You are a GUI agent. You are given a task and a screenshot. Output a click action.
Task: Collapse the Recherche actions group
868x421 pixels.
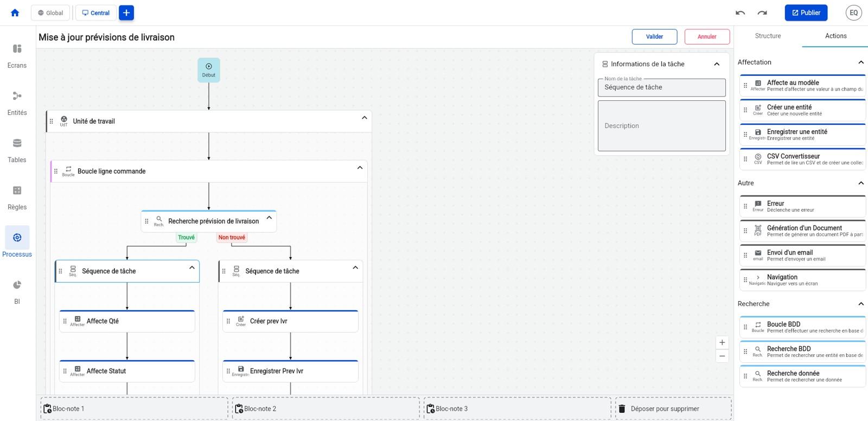(861, 304)
